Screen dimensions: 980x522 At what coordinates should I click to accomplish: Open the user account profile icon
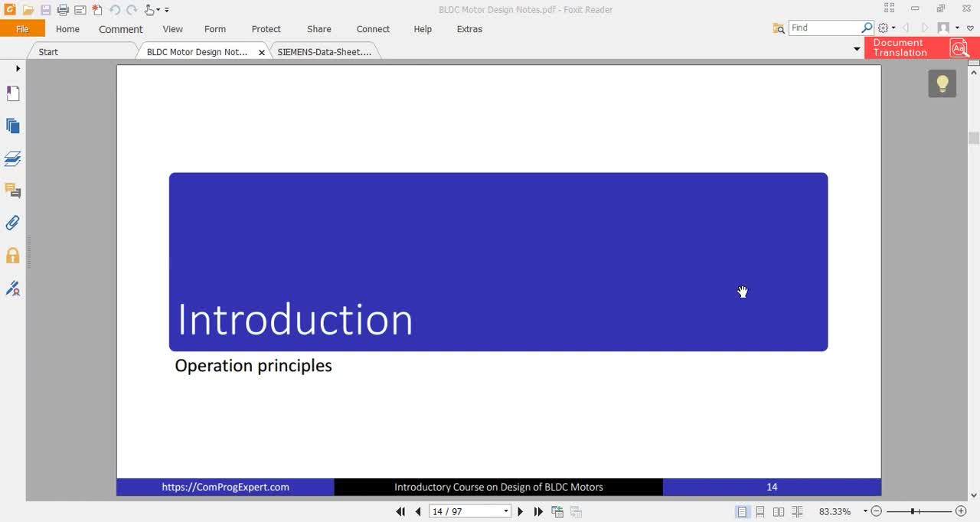tap(943, 28)
